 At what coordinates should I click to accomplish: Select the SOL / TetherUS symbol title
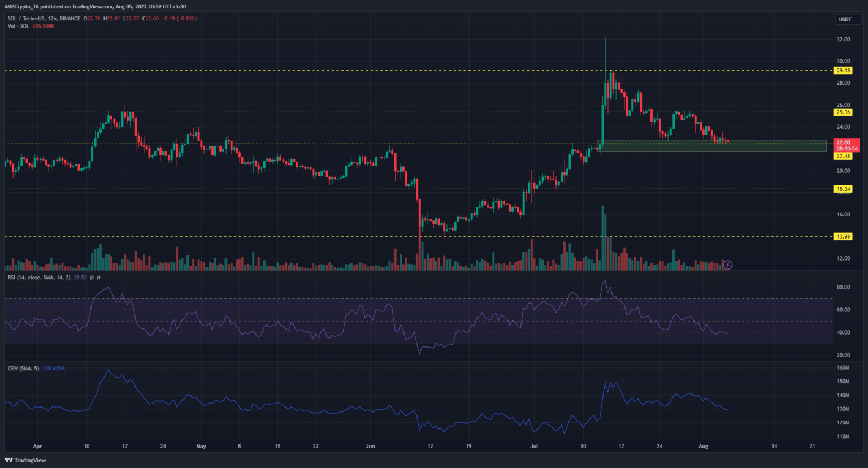[x=44, y=19]
